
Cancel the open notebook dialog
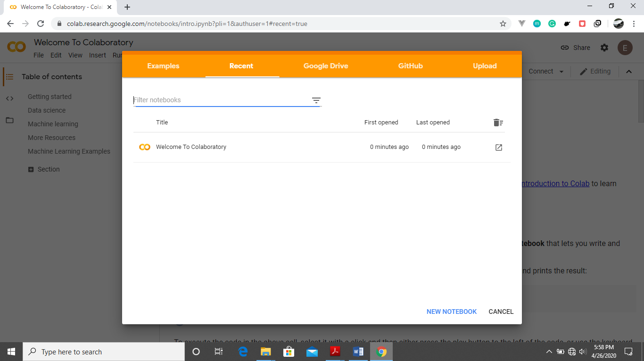coord(501,312)
